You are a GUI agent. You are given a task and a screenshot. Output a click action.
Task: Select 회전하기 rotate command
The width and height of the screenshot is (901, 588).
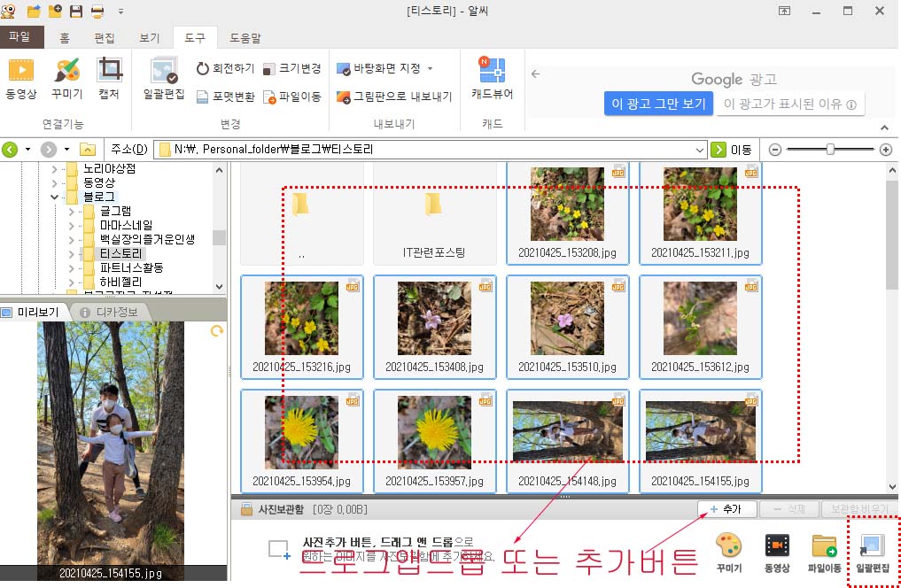(225, 68)
